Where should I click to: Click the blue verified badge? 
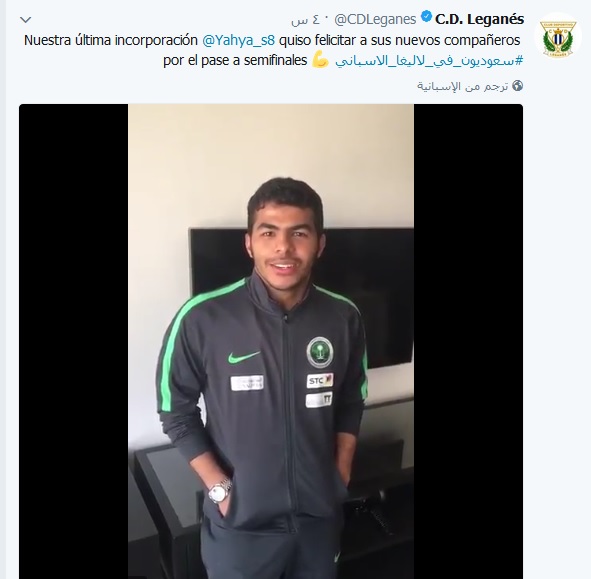coord(426,17)
